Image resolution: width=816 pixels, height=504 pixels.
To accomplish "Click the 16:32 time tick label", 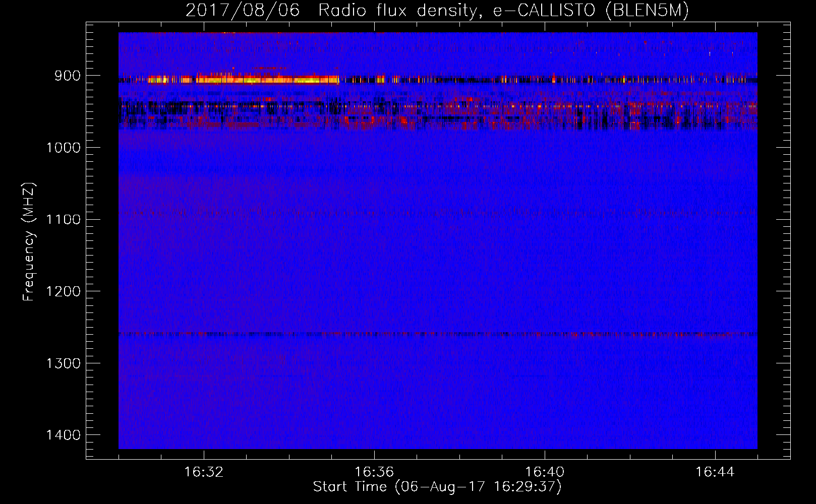I will [204, 472].
